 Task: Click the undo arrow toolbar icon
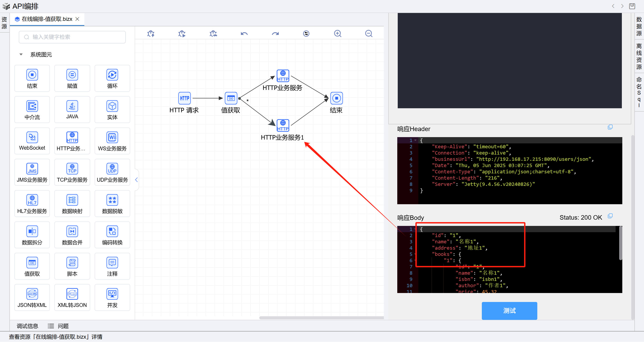(244, 34)
